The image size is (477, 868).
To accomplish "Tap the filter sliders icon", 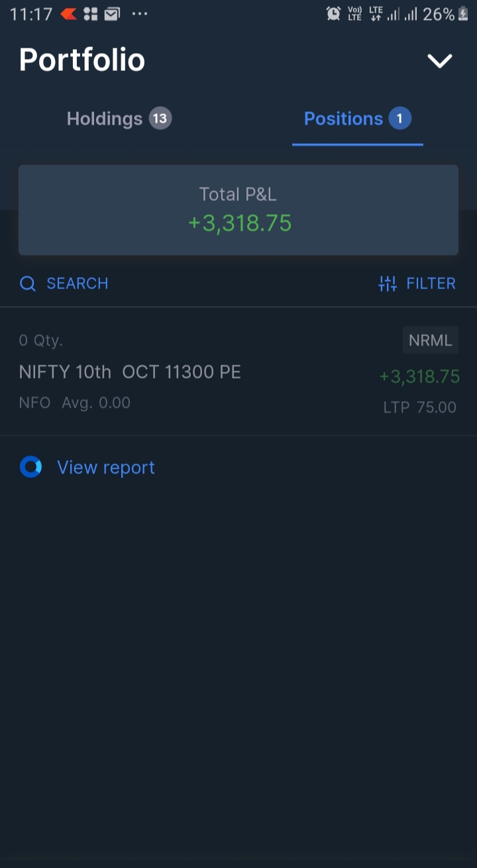I will tap(388, 284).
